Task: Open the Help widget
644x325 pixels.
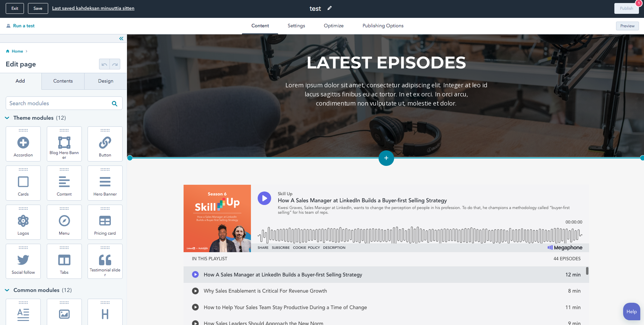Action: [632, 312]
